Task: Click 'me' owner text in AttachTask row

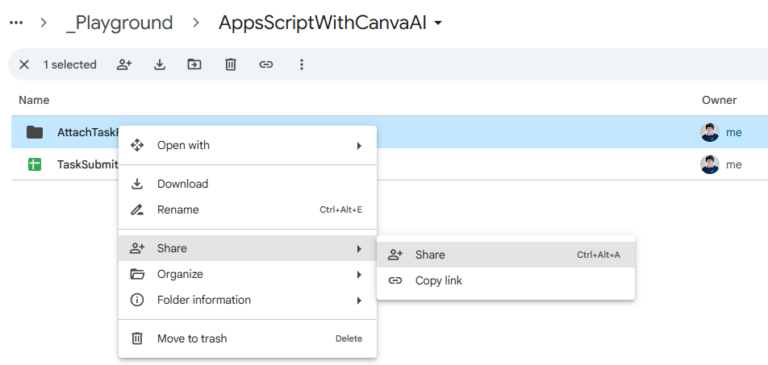Action: [x=733, y=132]
